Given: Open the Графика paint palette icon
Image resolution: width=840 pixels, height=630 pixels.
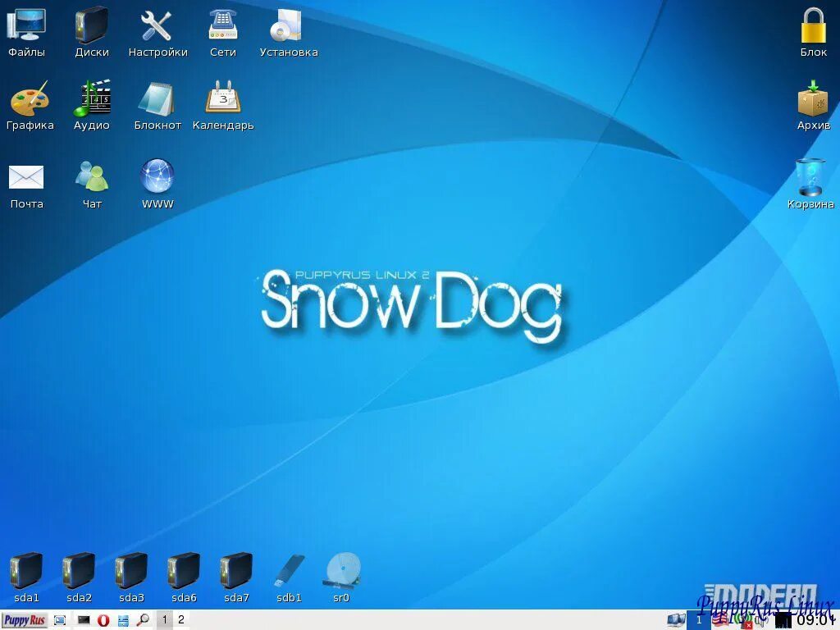Looking at the screenshot, I should tap(30, 105).
